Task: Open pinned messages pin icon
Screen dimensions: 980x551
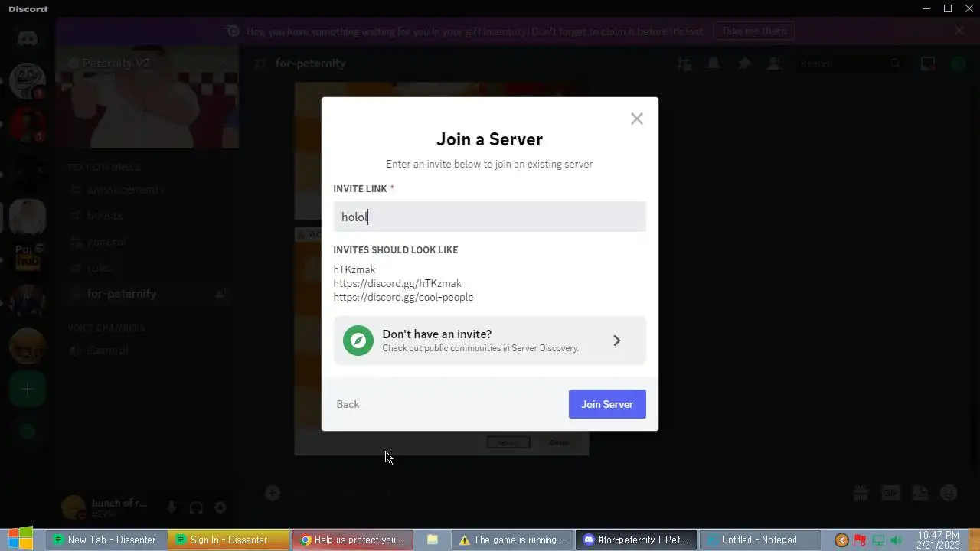Action: [x=744, y=64]
